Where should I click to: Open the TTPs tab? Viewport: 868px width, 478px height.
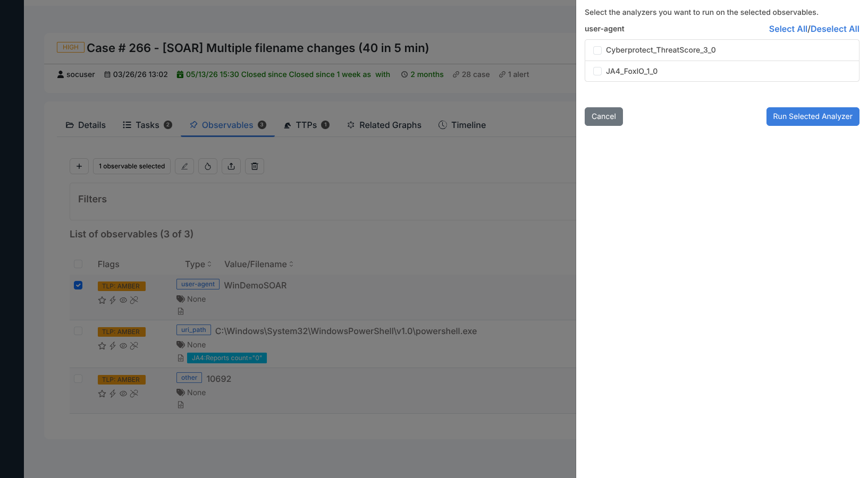306,125
